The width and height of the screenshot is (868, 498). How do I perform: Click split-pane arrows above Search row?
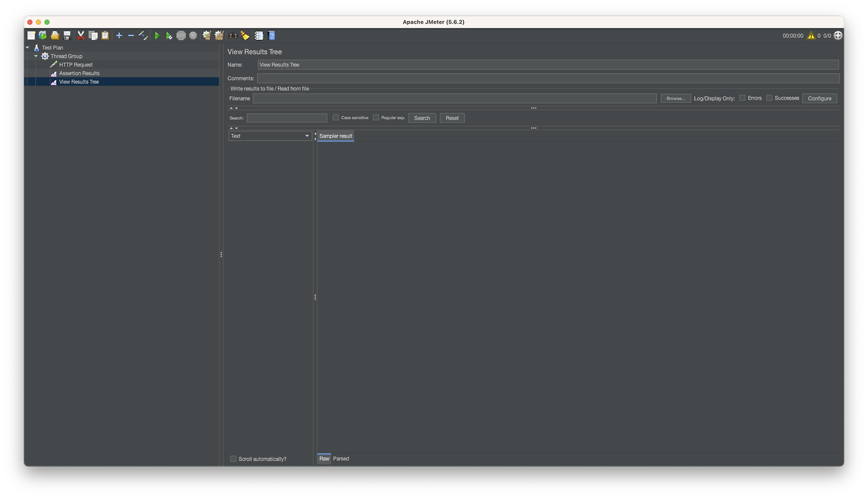coord(233,108)
